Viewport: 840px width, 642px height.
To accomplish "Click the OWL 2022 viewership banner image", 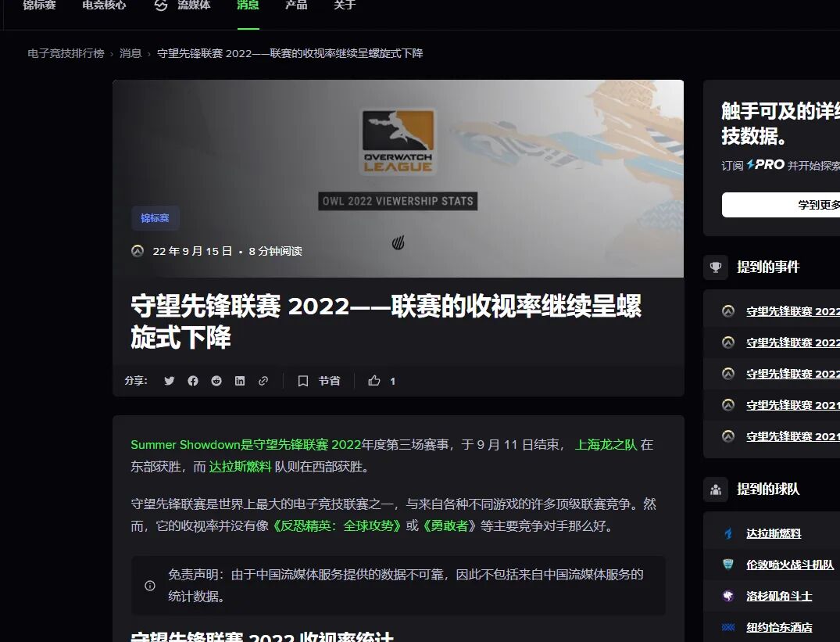I will tap(398, 178).
